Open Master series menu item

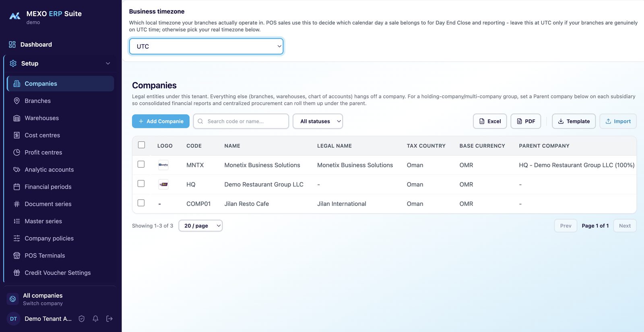click(60, 221)
